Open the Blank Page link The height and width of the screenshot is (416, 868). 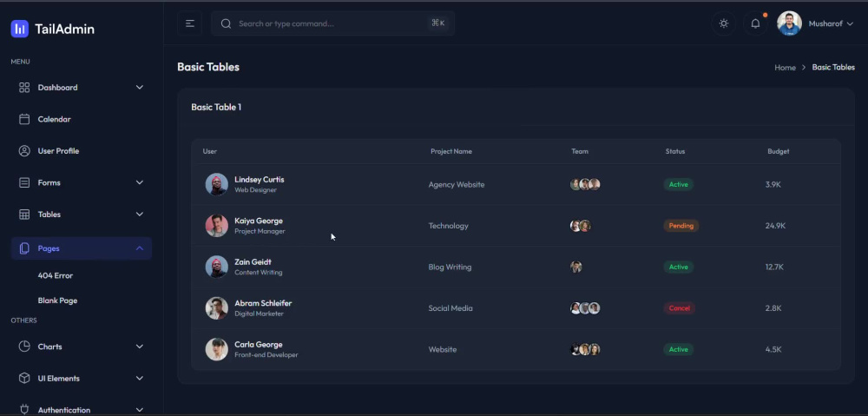click(57, 300)
